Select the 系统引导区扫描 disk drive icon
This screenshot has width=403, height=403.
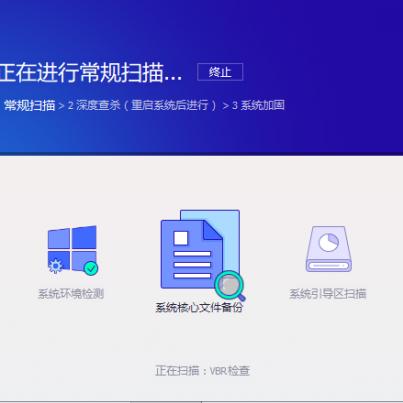pyautogui.click(x=329, y=249)
